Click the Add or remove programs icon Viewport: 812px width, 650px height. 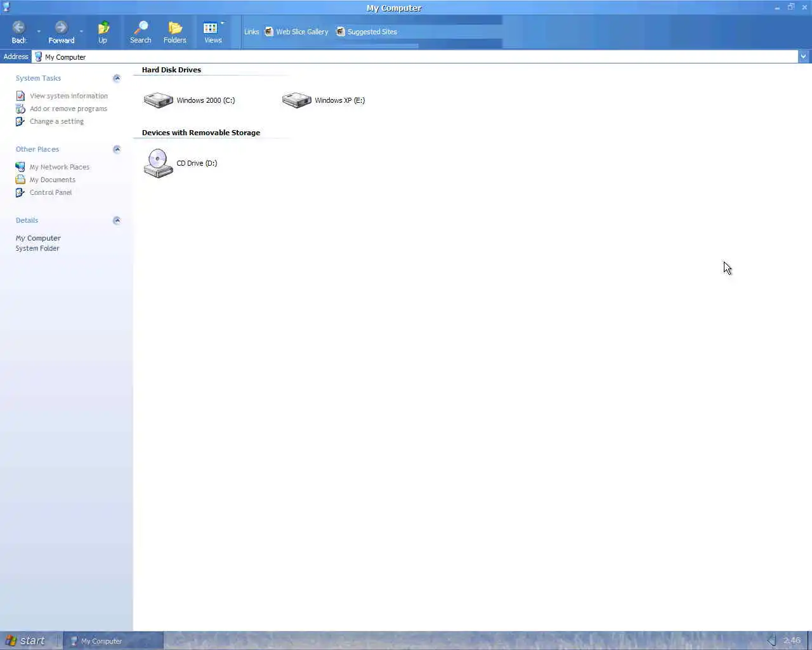click(20, 109)
